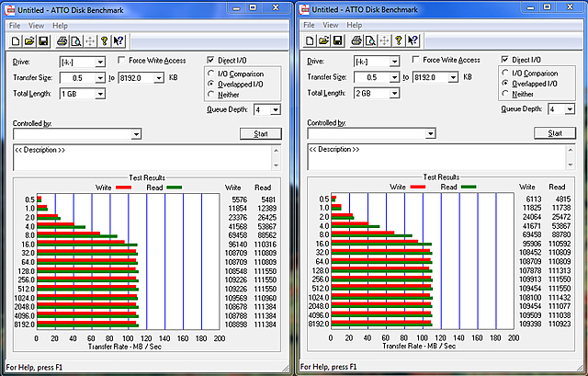
Task: Click About question mark icon in left window
Action: [104, 40]
